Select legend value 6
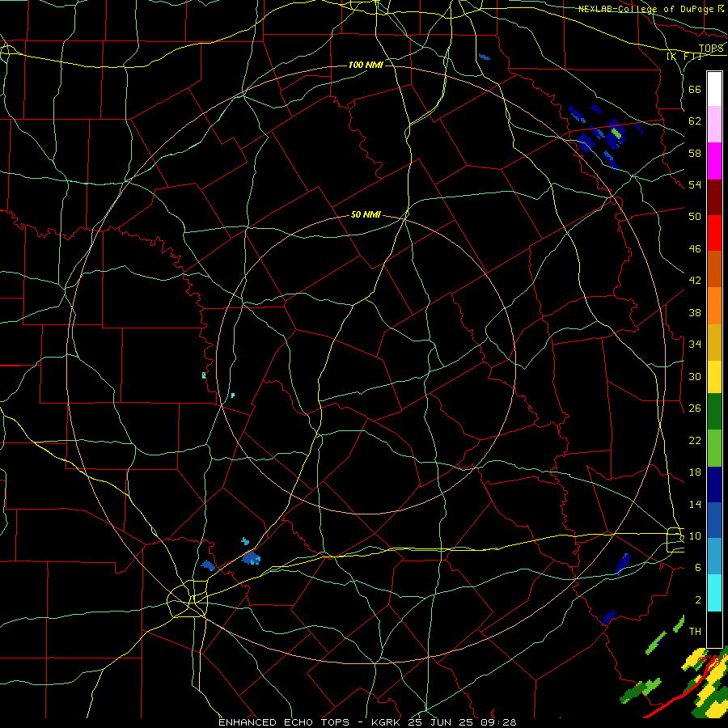Screen dimensions: 728x728 697,567
